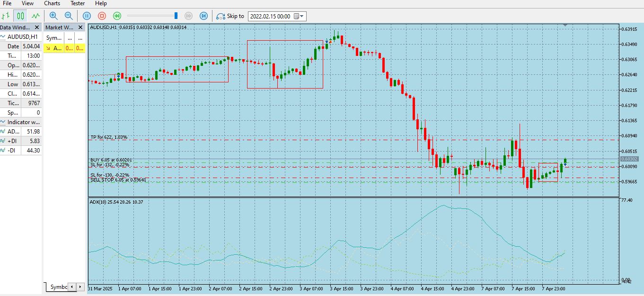Select the Symbols tab in Market Watch

pyautogui.click(x=59, y=287)
